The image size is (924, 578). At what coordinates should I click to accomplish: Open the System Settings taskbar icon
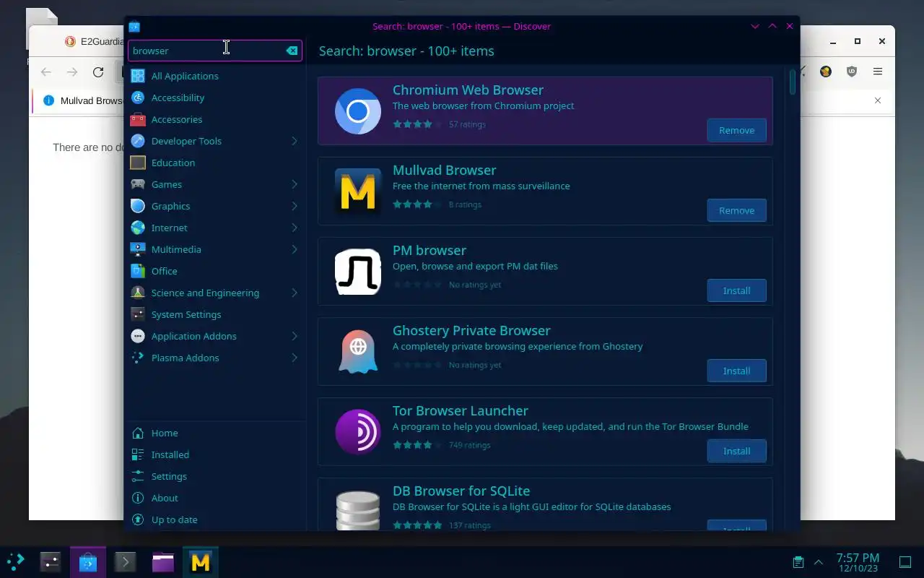(x=51, y=561)
